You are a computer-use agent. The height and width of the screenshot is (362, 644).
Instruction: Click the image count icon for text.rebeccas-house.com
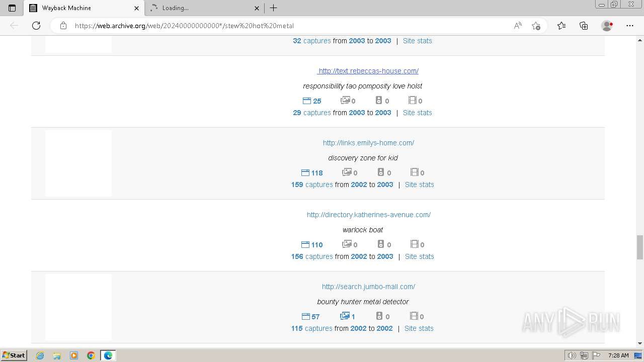[x=345, y=101]
